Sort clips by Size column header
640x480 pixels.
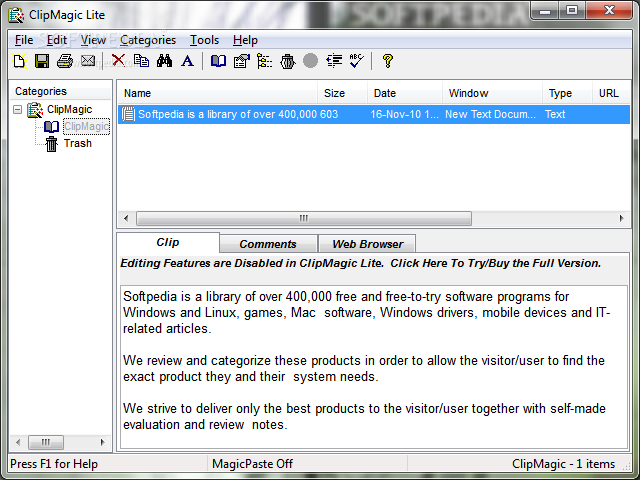(x=342, y=93)
